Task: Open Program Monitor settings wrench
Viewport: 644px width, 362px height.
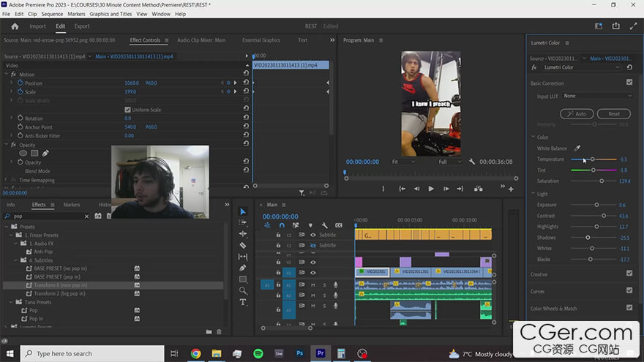Action: coord(472,162)
